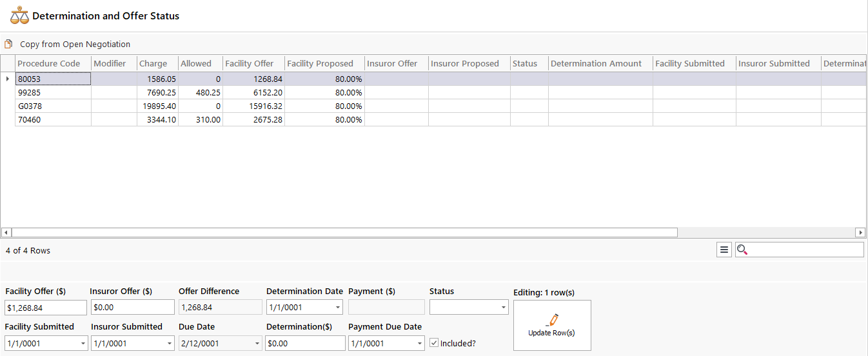Click the Determination($) input field
868x356 pixels.
click(x=304, y=344)
